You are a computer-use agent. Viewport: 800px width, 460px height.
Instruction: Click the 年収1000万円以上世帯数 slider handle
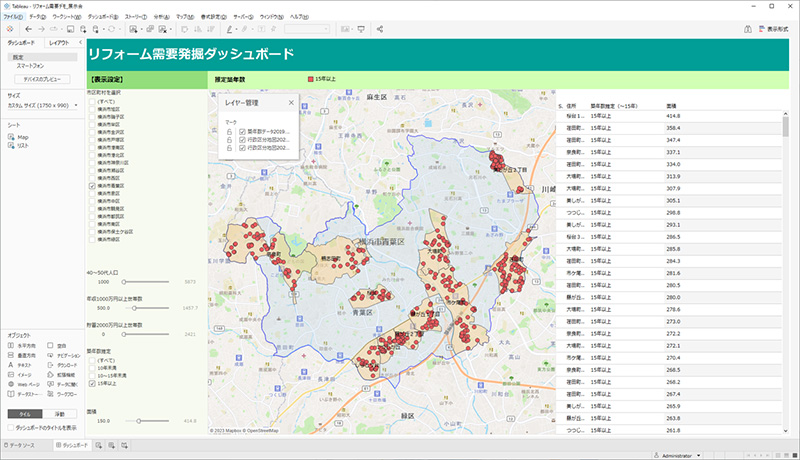134,308
